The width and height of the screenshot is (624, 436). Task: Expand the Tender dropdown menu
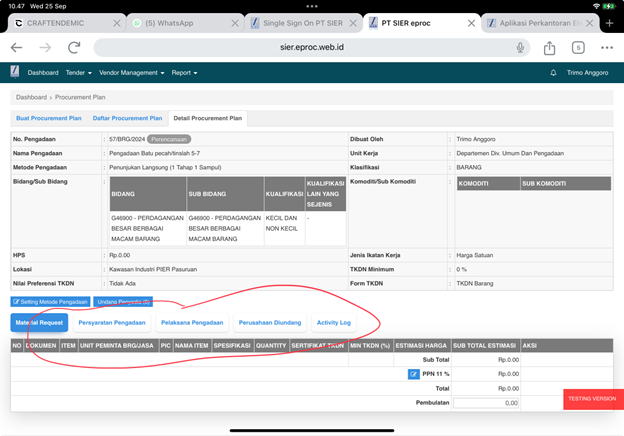point(78,73)
